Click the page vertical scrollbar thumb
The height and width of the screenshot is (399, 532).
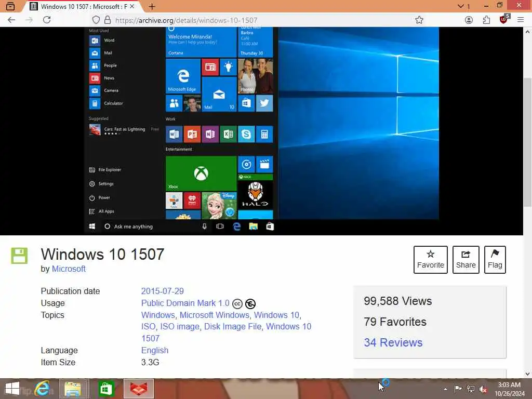point(527,142)
